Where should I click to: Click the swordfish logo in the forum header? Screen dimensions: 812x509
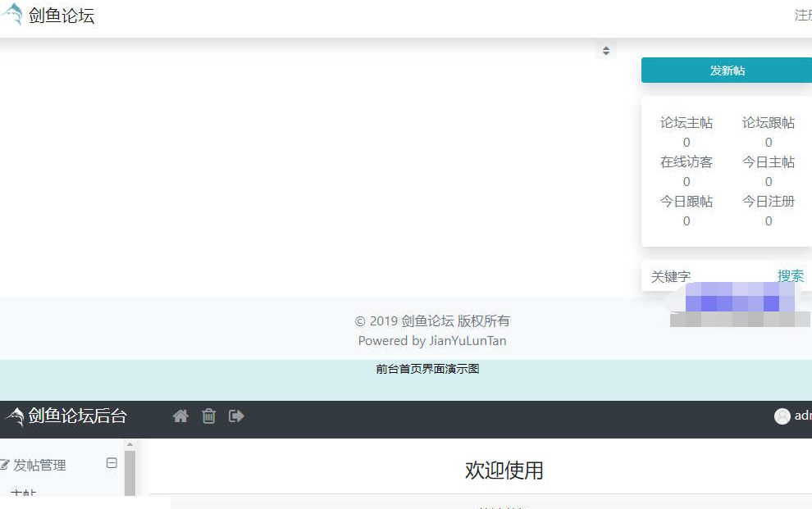click(x=12, y=16)
